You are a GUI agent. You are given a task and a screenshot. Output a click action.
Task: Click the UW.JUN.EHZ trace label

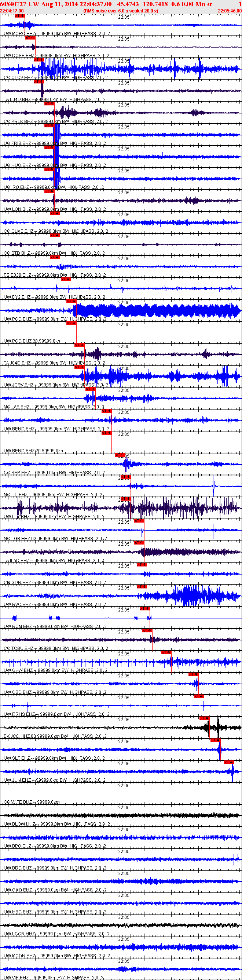(x=55, y=780)
